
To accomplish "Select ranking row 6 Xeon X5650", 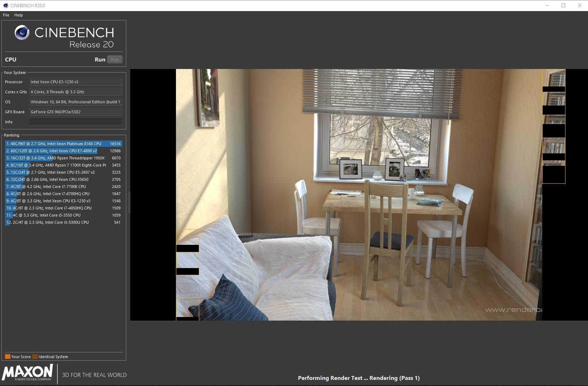I will click(x=64, y=179).
